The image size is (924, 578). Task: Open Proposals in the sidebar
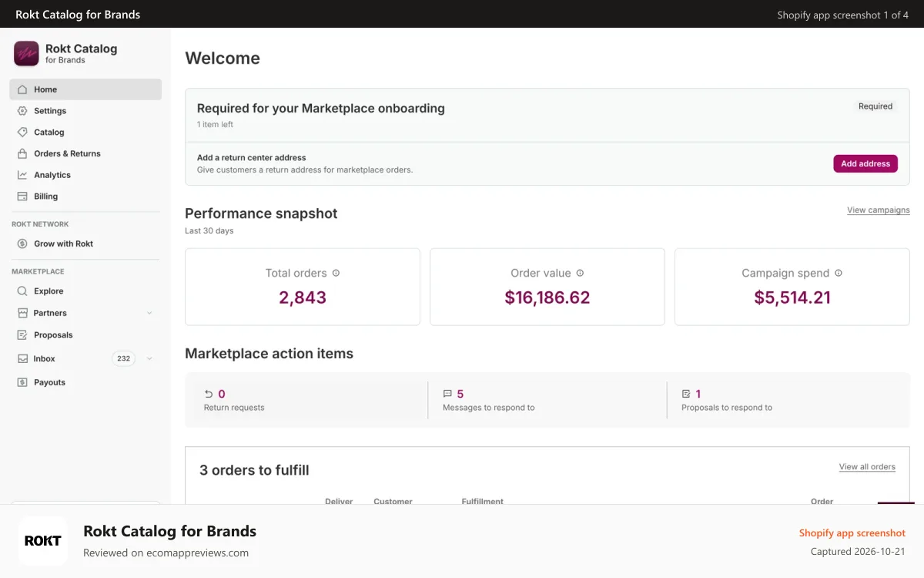pos(85,335)
